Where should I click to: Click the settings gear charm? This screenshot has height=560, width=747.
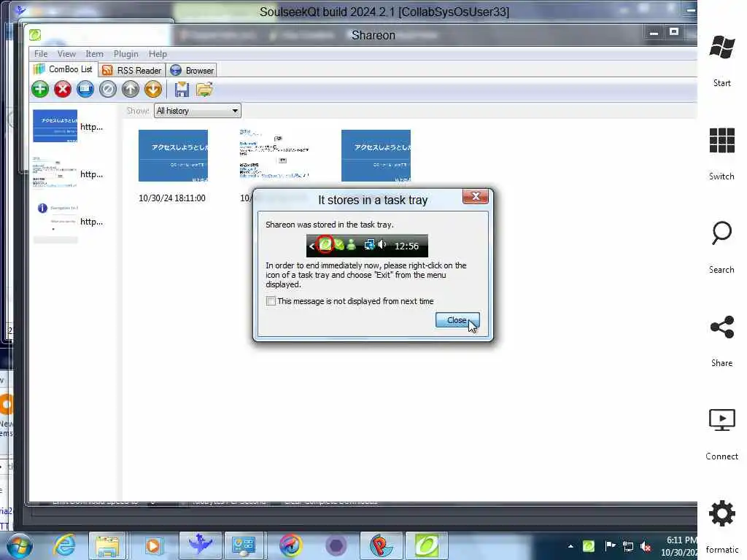coord(721,514)
